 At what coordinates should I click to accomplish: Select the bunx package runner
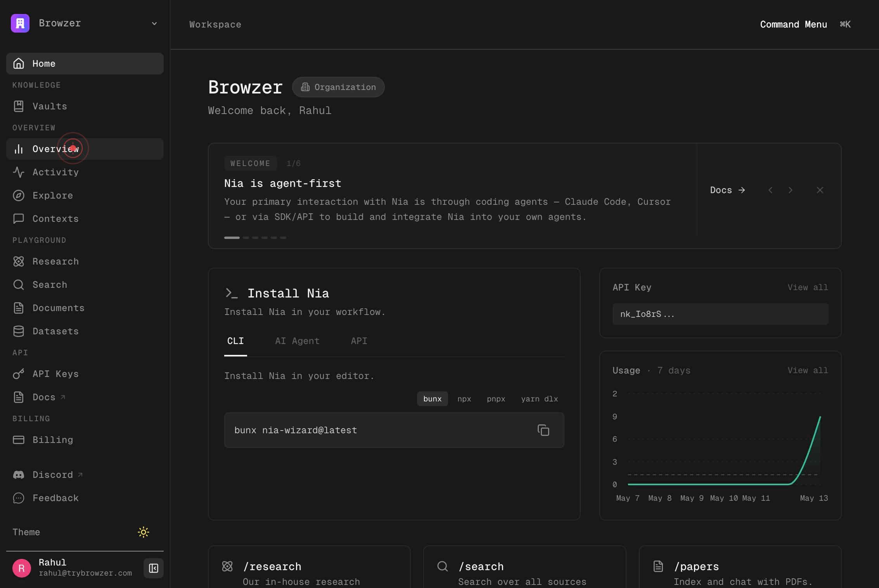tap(433, 399)
